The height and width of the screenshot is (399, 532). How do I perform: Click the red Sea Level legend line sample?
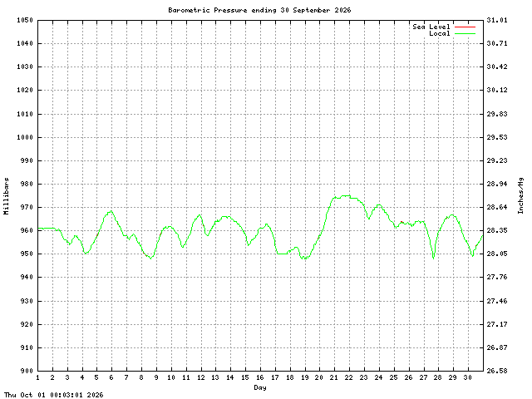tap(465, 27)
